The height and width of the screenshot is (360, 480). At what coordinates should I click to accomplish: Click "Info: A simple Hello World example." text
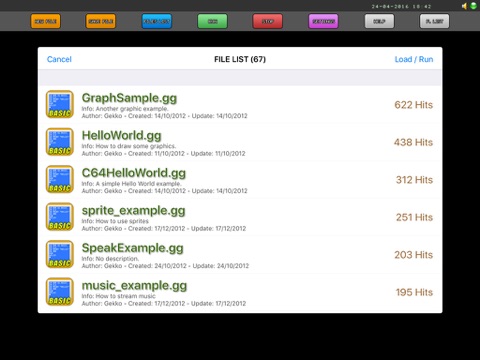132,184
